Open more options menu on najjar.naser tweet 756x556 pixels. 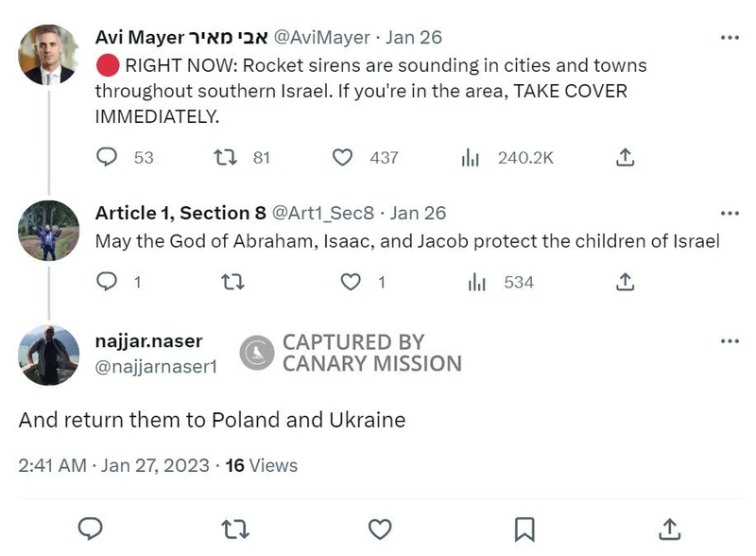click(x=730, y=340)
